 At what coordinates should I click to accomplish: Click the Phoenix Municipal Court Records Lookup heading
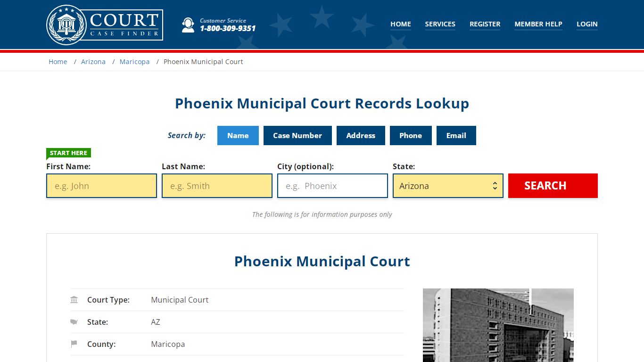(322, 104)
